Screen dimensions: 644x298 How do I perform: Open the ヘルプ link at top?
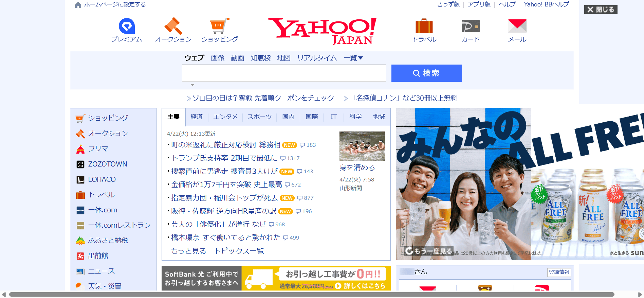507,4
